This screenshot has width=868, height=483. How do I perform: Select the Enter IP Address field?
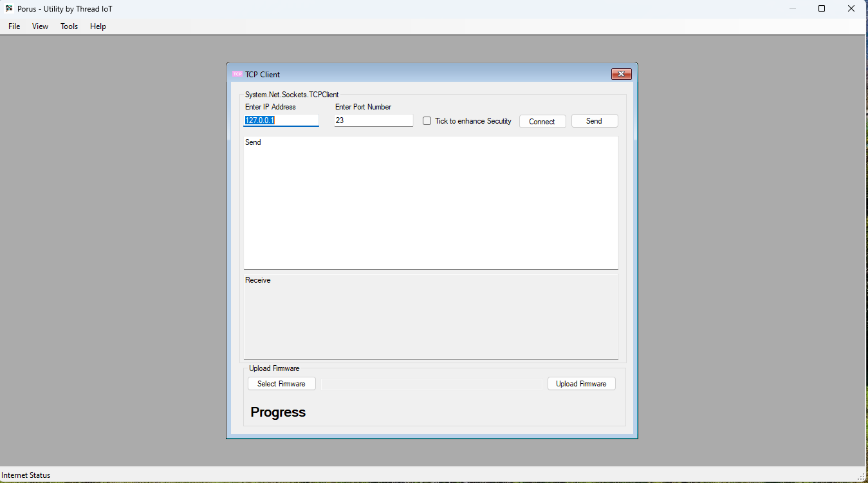pos(281,120)
